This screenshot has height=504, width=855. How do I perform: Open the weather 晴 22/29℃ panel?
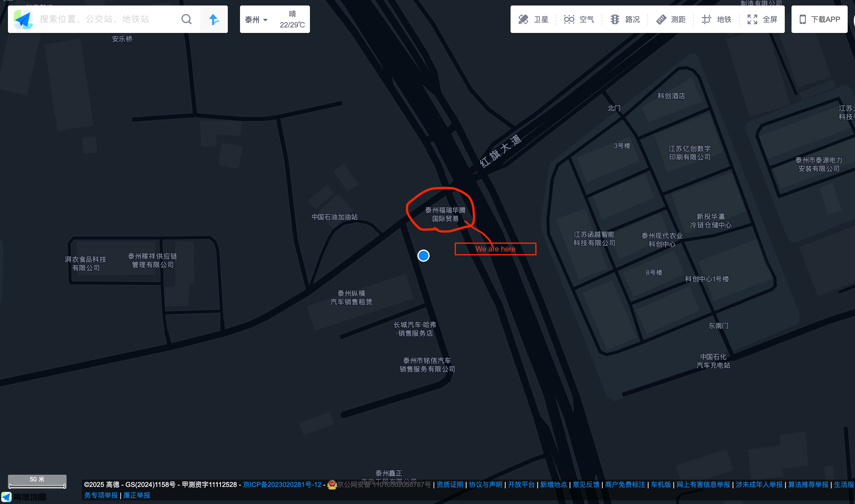292,19
